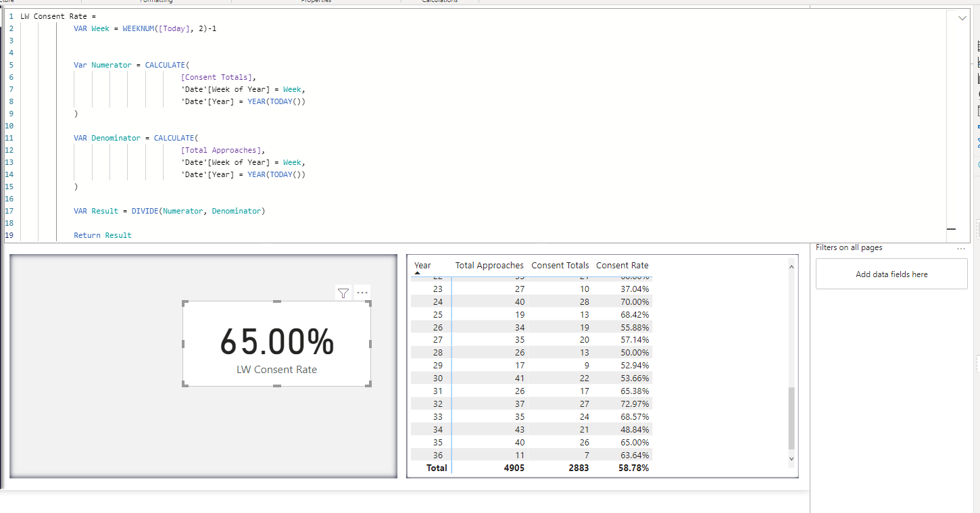Click the 'LW Consent Rate' label under the card value
The image size is (980, 513).
(276, 370)
